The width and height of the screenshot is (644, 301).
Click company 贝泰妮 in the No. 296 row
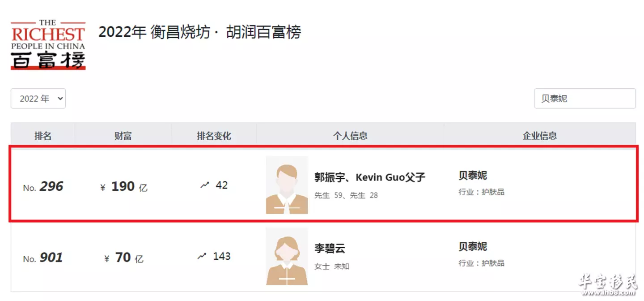tap(473, 175)
